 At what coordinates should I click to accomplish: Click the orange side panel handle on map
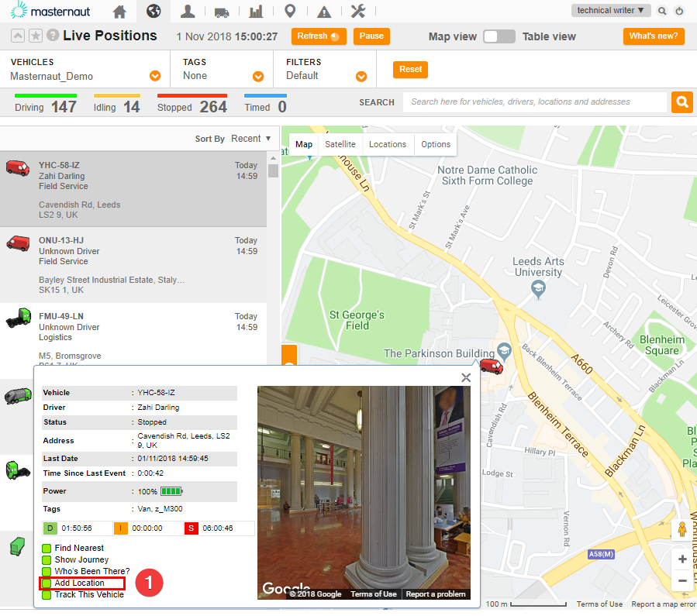pyautogui.click(x=289, y=356)
